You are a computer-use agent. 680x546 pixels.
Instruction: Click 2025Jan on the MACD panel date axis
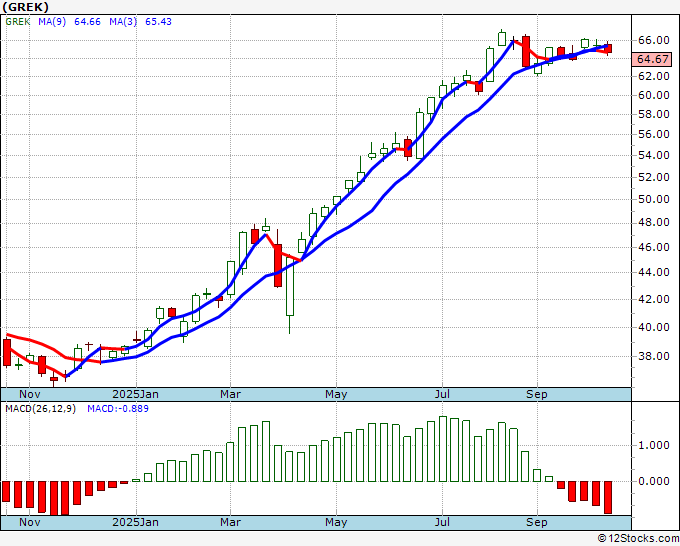point(135,522)
